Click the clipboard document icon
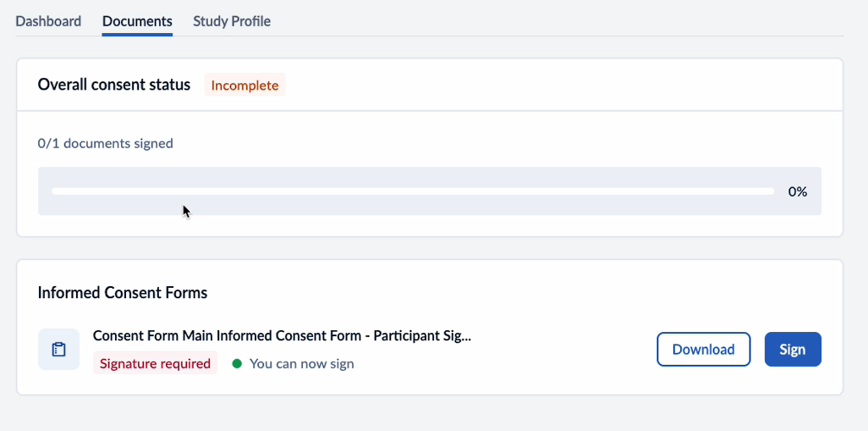 click(x=58, y=349)
